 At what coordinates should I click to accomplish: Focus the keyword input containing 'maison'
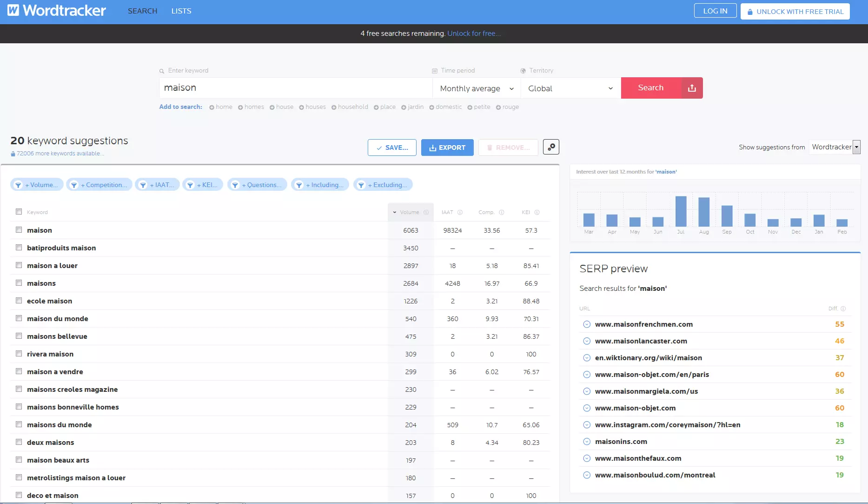[x=296, y=88]
